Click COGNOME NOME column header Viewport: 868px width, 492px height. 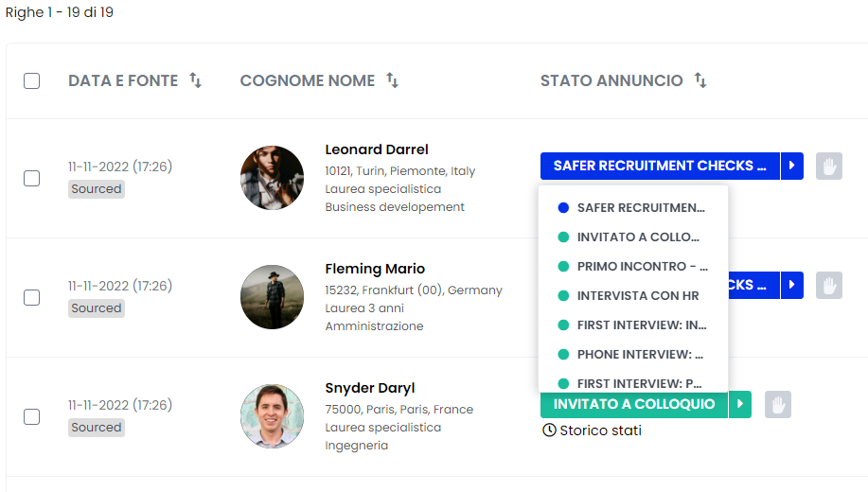tap(308, 80)
